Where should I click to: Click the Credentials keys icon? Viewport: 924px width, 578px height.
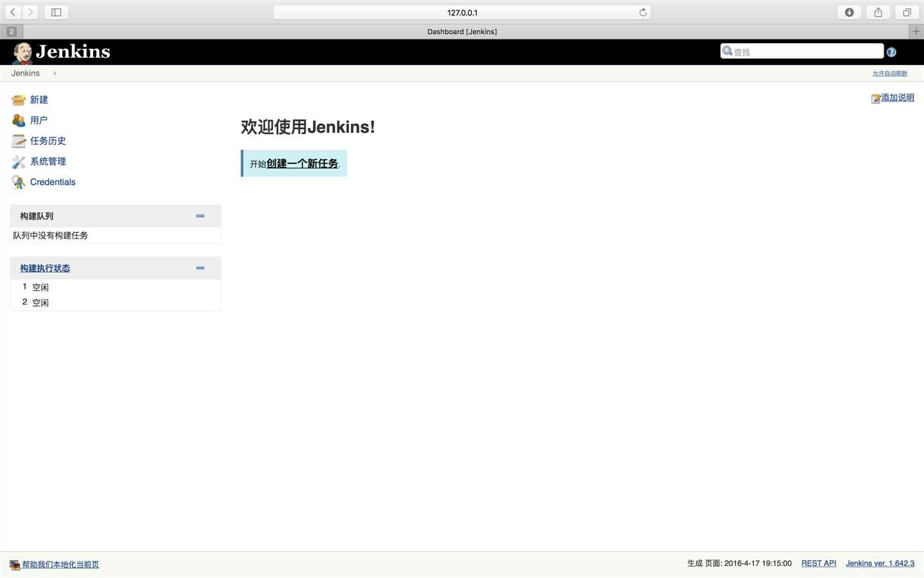[19, 182]
